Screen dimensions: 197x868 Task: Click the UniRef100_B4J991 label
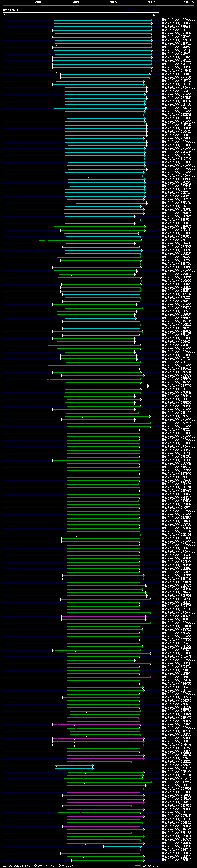pyautogui.click(x=177, y=179)
